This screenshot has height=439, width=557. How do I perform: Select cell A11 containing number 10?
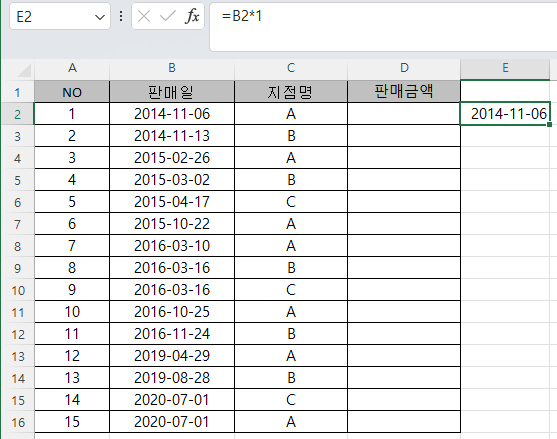click(x=72, y=312)
